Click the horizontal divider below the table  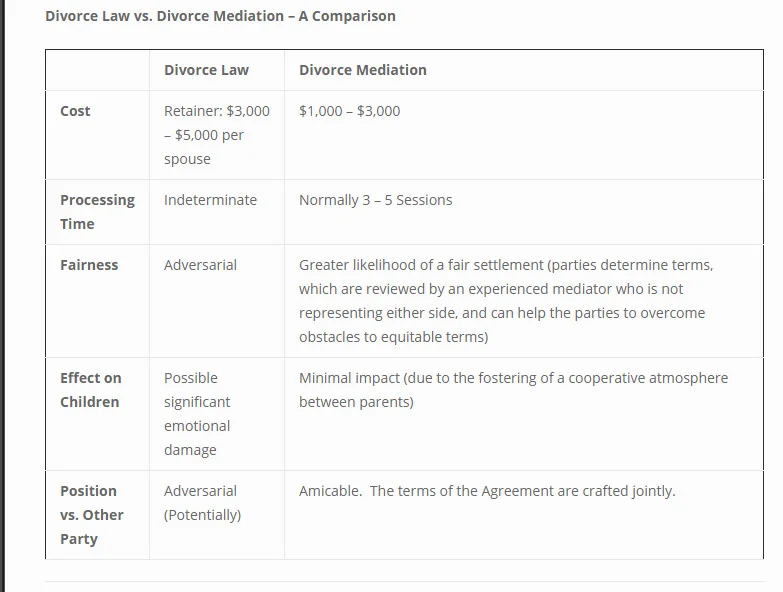pyautogui.click(x=404, y=581)
